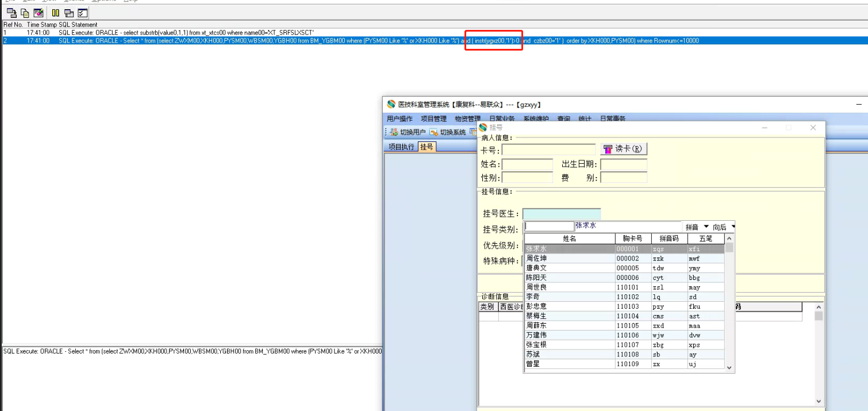
Task: Select doctor 万建伟 in the list
Action: 624,335
